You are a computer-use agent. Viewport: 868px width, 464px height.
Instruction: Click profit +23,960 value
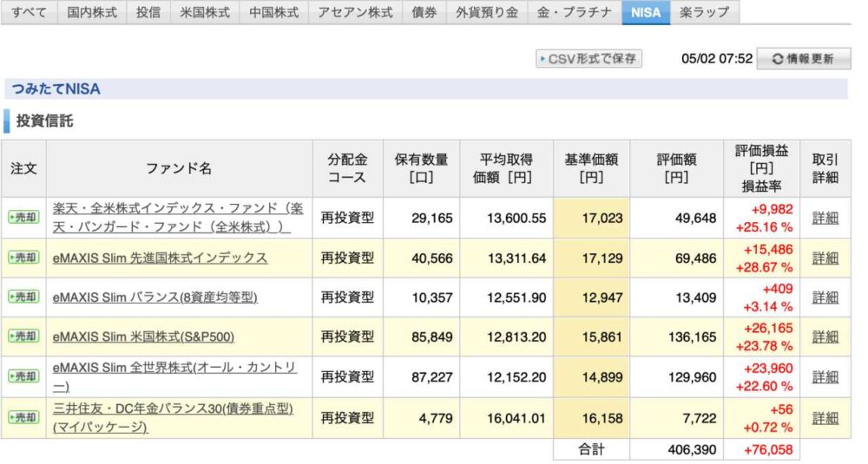click(768, 369)
